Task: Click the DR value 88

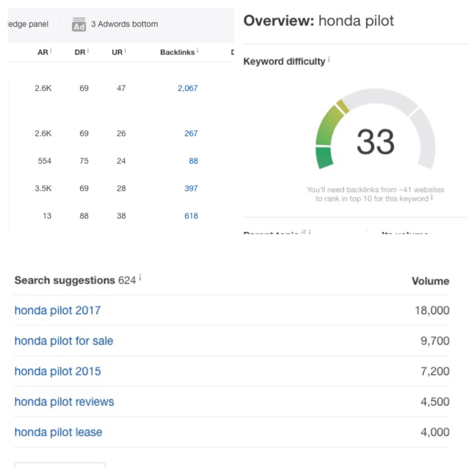Action: (x=84, y=216)
